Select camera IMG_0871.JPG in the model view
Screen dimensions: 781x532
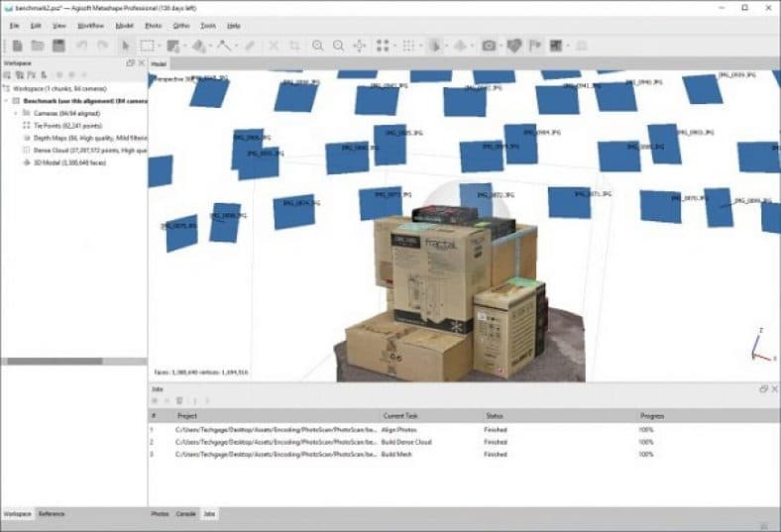pos(569,202)
